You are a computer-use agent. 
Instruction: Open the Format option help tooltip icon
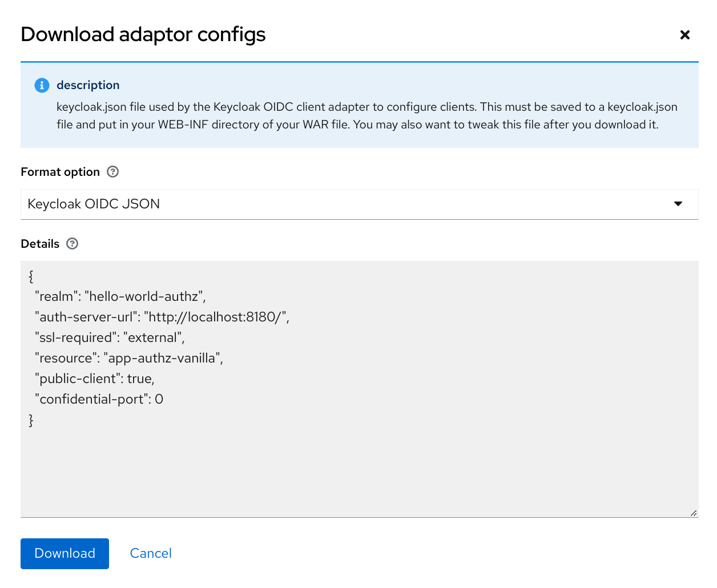[x=113, y=171]
